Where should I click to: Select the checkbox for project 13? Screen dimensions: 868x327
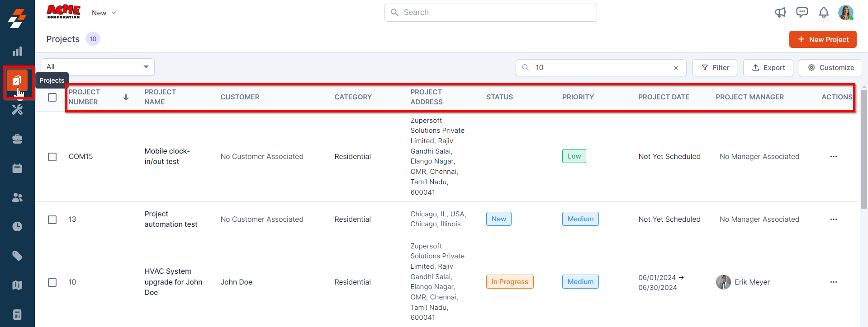point(52,220)
